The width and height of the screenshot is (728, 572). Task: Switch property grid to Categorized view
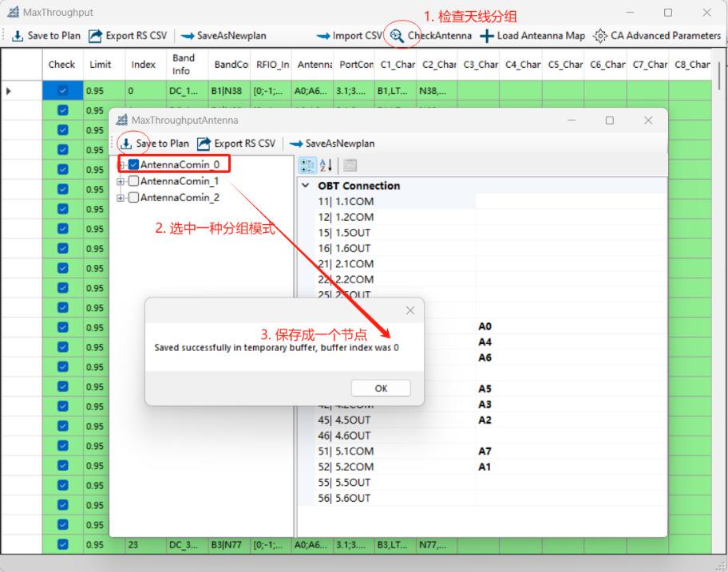click(x=307, y=165)
